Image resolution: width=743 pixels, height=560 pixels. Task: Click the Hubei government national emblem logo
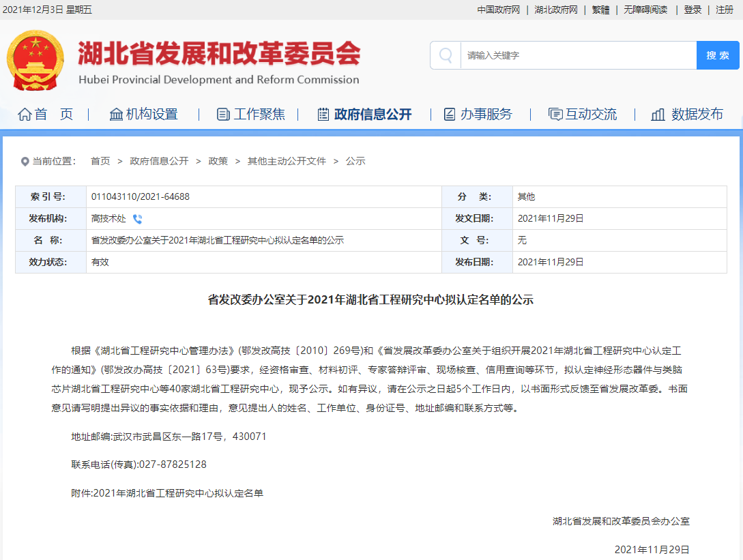coord(35,60)
